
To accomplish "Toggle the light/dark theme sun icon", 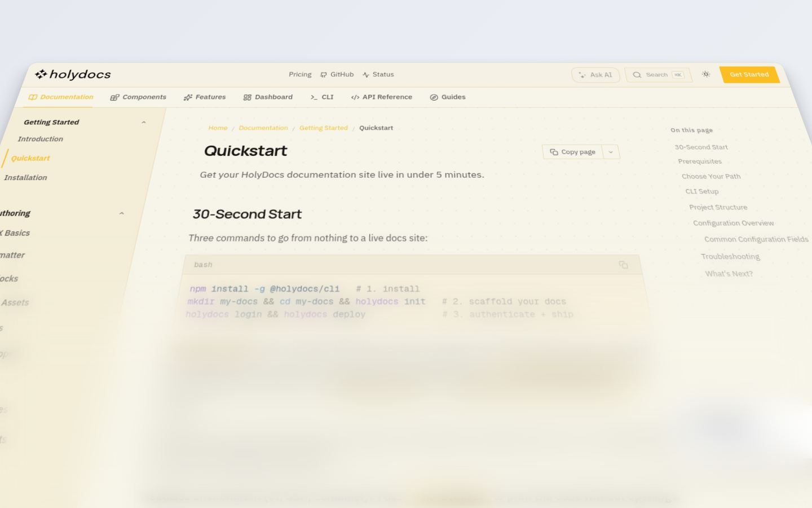I will pyautogui.click(x=706, y=75).
